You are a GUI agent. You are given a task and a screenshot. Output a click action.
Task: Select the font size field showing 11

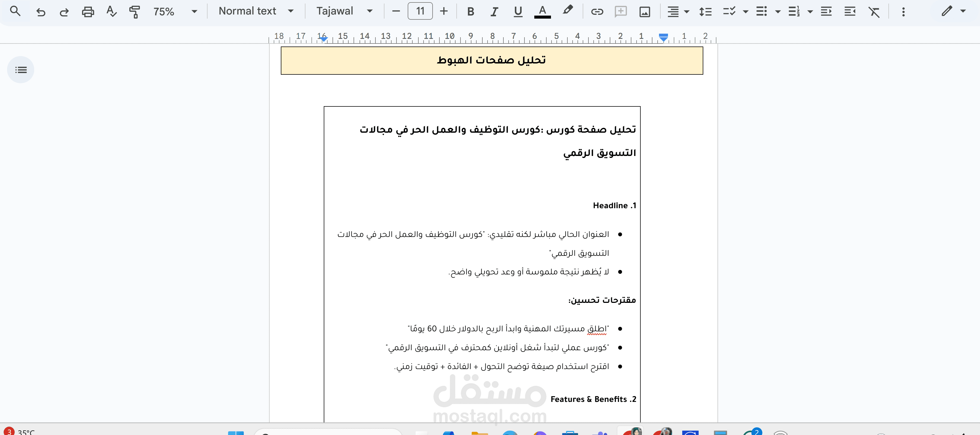coord(420,11)
